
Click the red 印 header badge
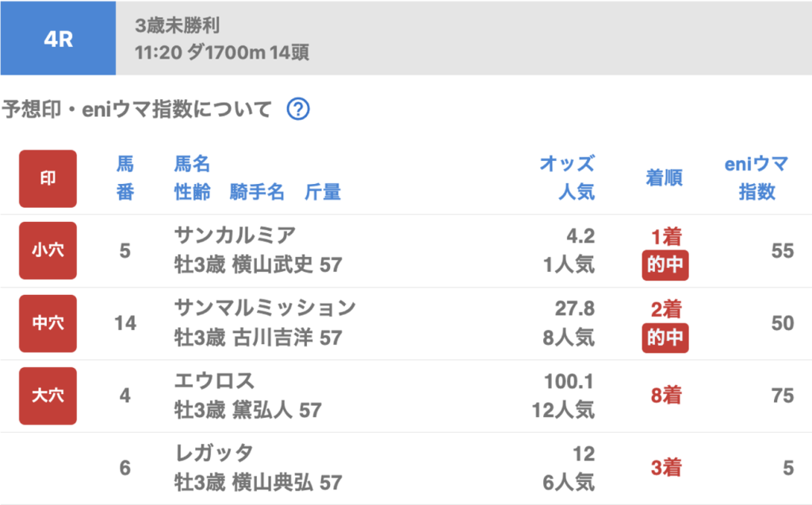[x=48, y=178]
